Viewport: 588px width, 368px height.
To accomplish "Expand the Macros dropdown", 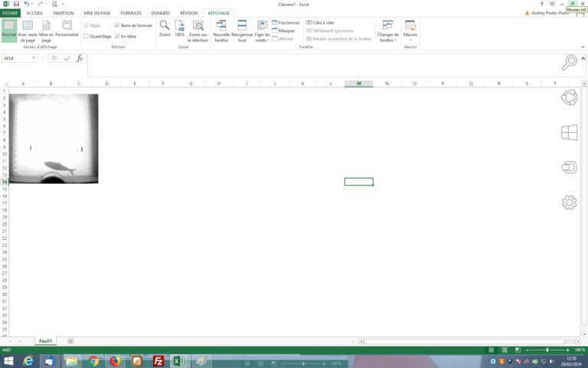I will point(410,31).
